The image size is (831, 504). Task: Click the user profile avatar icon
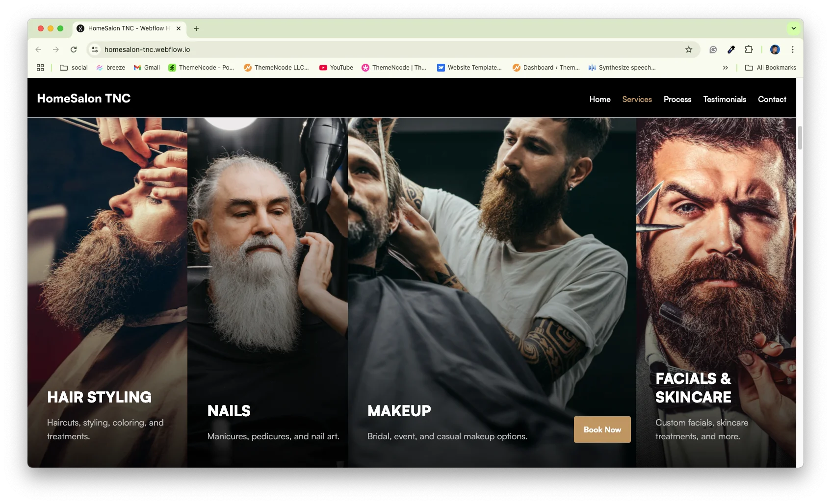click(x=775, y=50)
